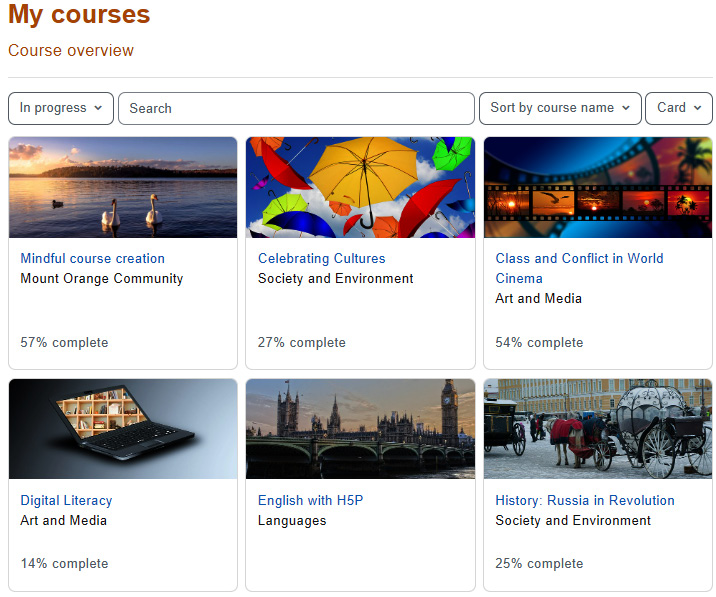Open the English with H5P course
The width and height of the screenshot is (716, 597).
[311, 500]
